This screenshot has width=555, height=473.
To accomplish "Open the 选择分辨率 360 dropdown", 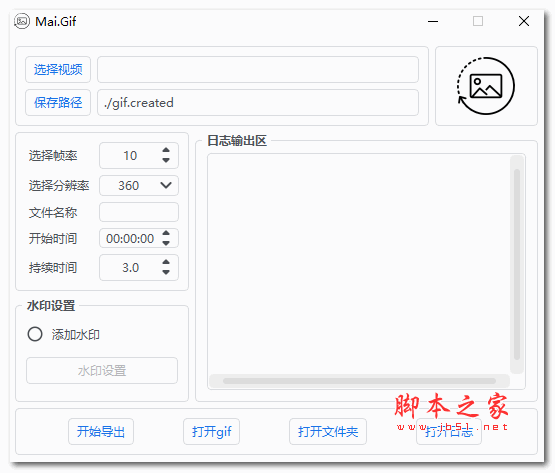I will pos(139,186).
